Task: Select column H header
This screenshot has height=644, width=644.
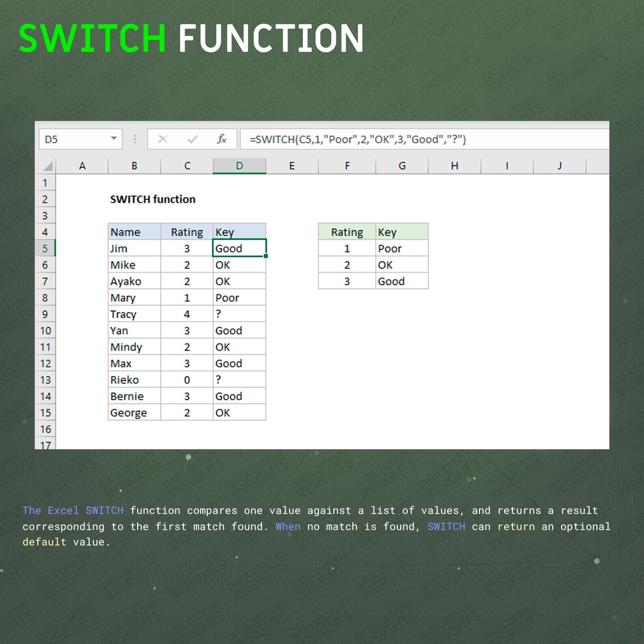Action: click(455, 166)
